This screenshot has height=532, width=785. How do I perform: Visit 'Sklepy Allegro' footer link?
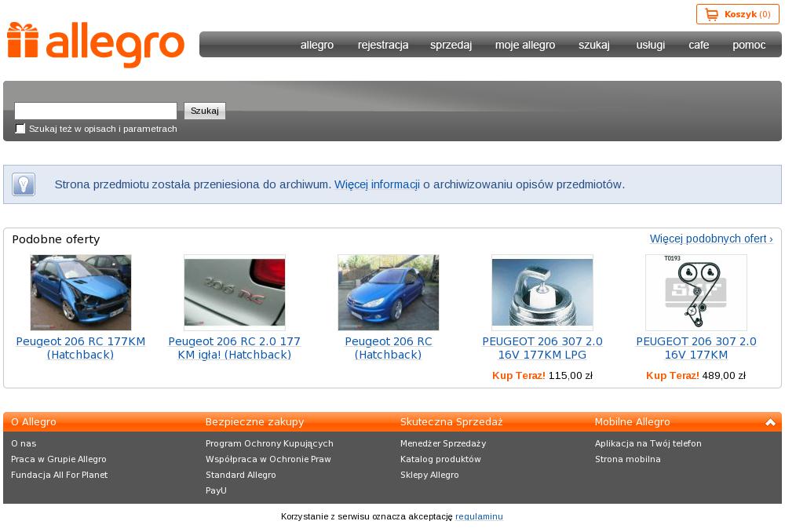pos(429,475)
